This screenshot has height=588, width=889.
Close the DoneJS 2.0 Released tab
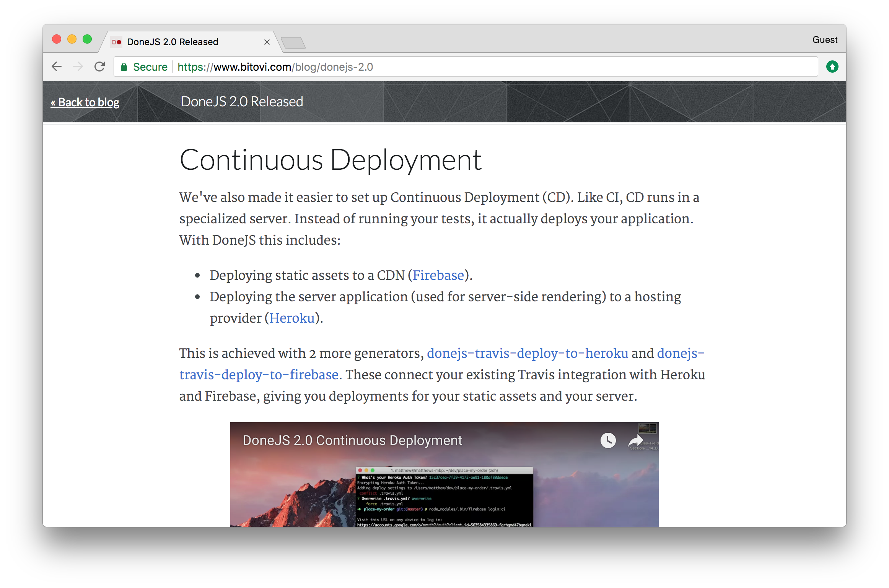(x=267, y=42)
